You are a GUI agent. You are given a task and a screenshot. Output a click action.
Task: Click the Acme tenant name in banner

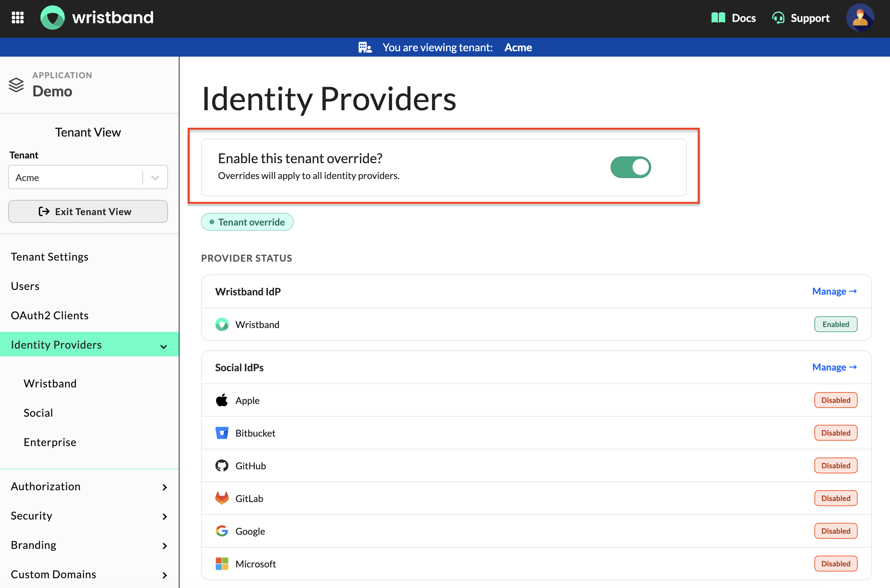click(518, 47)
